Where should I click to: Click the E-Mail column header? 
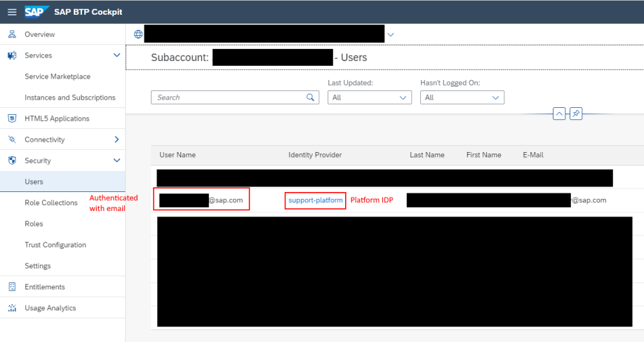533,155
